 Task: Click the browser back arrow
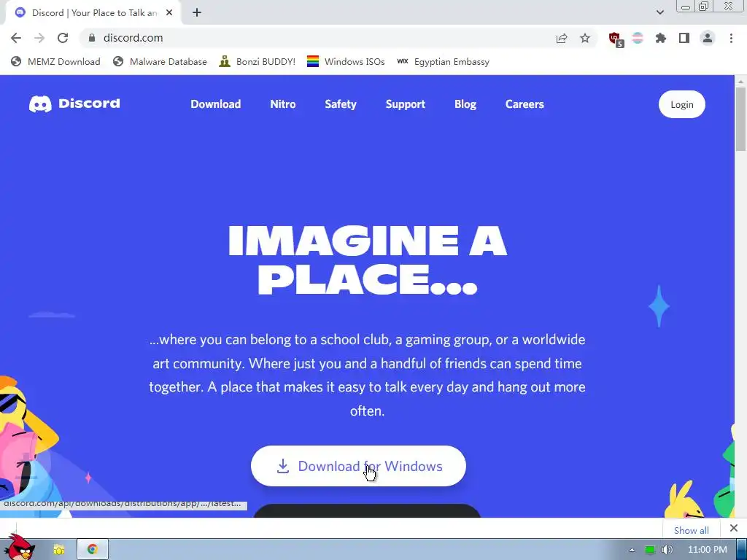click(x=16, y=38)
